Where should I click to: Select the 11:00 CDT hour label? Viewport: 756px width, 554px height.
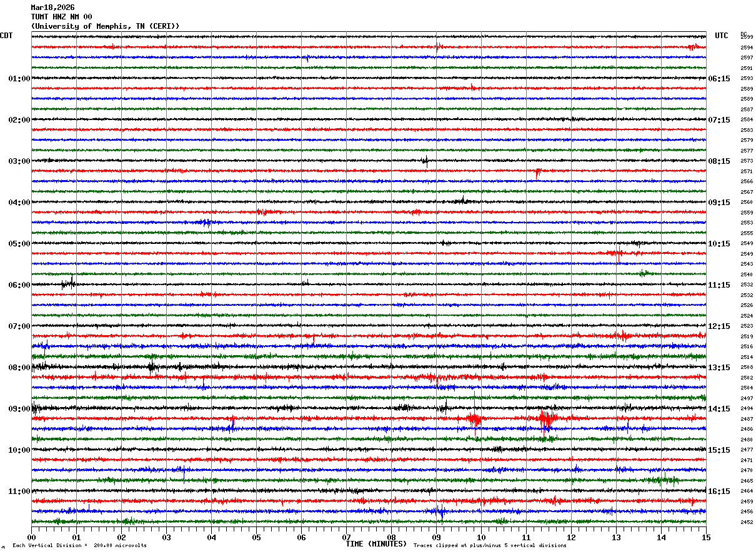point(19,491)
